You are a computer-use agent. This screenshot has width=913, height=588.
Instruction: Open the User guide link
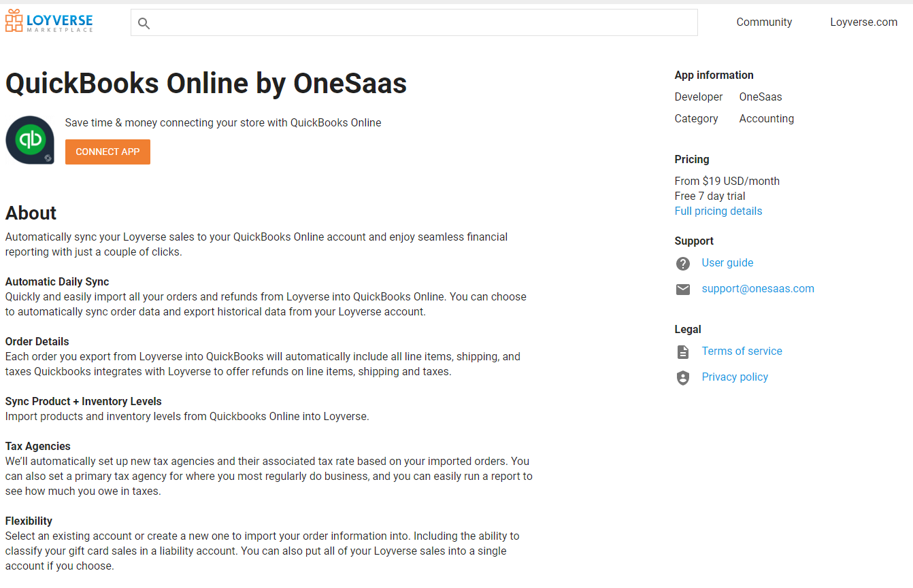(727, 263)
